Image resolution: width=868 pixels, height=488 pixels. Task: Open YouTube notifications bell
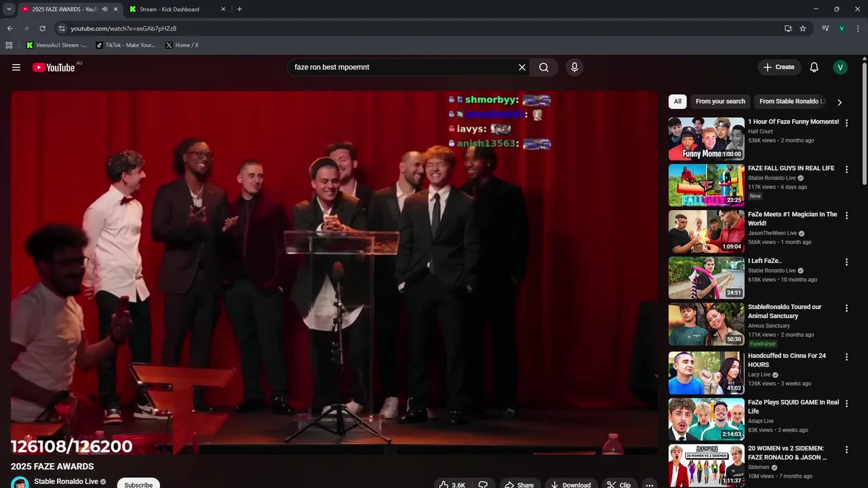point(814,67)
